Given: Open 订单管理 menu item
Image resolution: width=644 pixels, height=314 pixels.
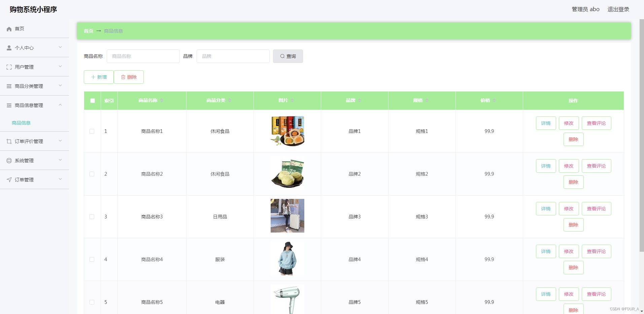Looking at the screenshot, I should pyautogui.click(x=34, y=180).
